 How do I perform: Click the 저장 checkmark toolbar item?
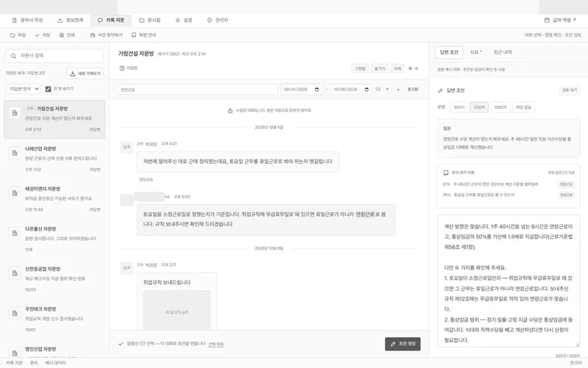(43, 35)
